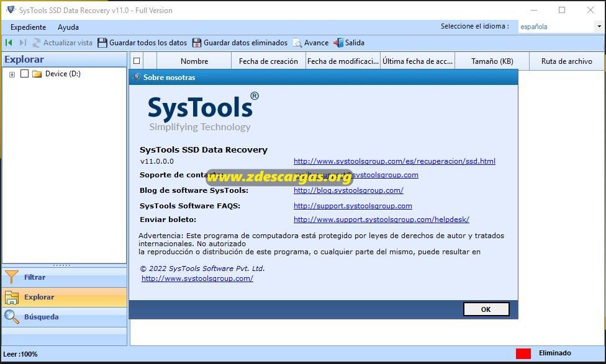The height and width of the screenshot is (364, 606).
Task: Click the Eliminado legend label
Action: (554, 353)
